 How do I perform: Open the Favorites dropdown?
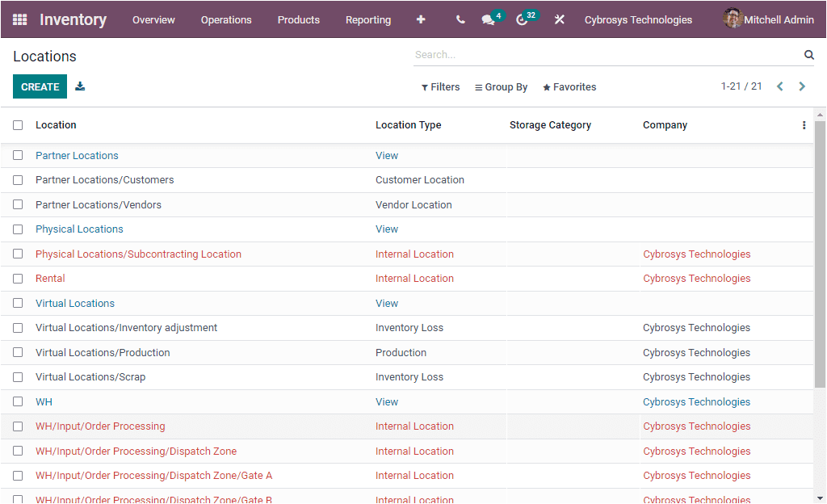pos(569,86)
